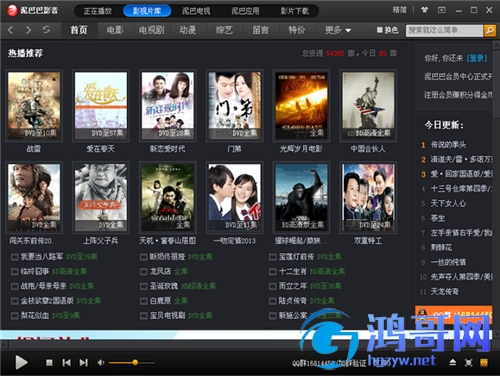500x376 pixels.
Task: Open the 换色 color change option
Action: pos(387,30)
